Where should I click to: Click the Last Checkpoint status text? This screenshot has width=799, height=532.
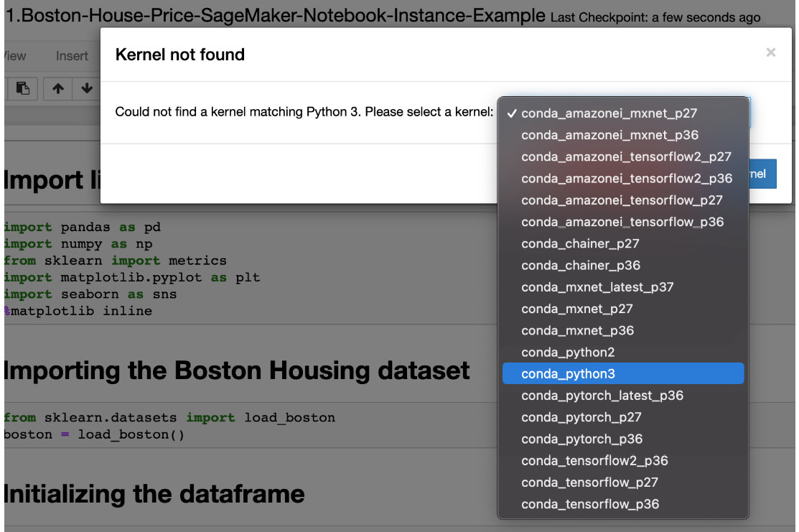655,17
